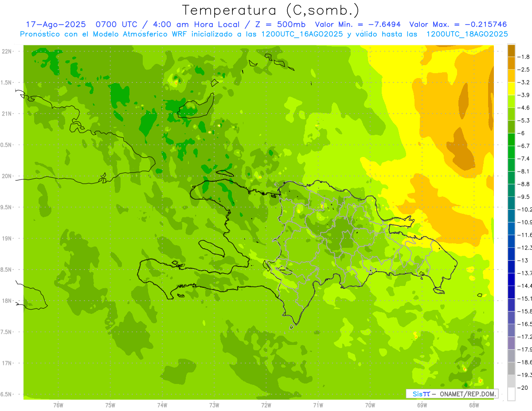Click the "70W" longitude label
The height and width of the screenshot is (411, 532).
pos(370,405)
